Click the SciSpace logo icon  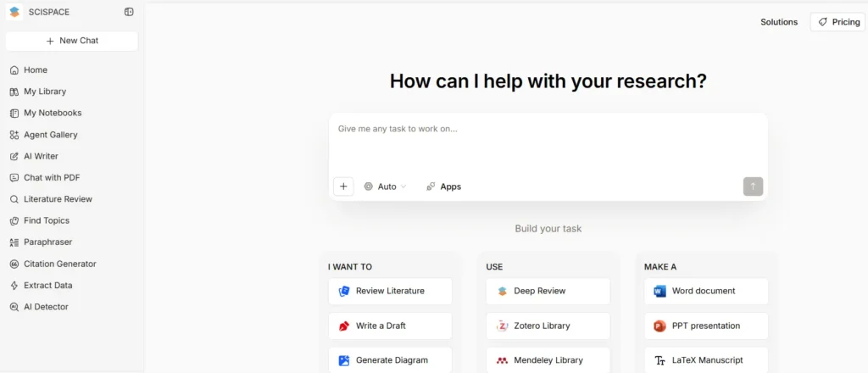coord(14,12)
